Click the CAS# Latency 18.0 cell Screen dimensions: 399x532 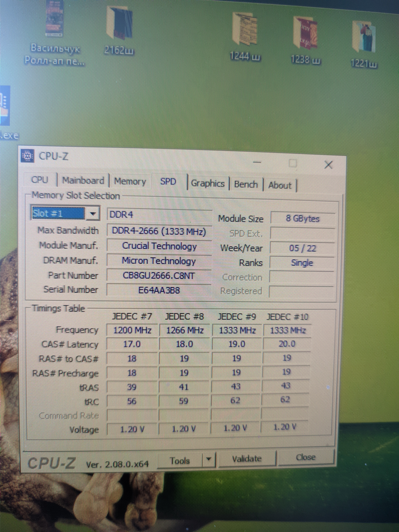click(184, 344)
